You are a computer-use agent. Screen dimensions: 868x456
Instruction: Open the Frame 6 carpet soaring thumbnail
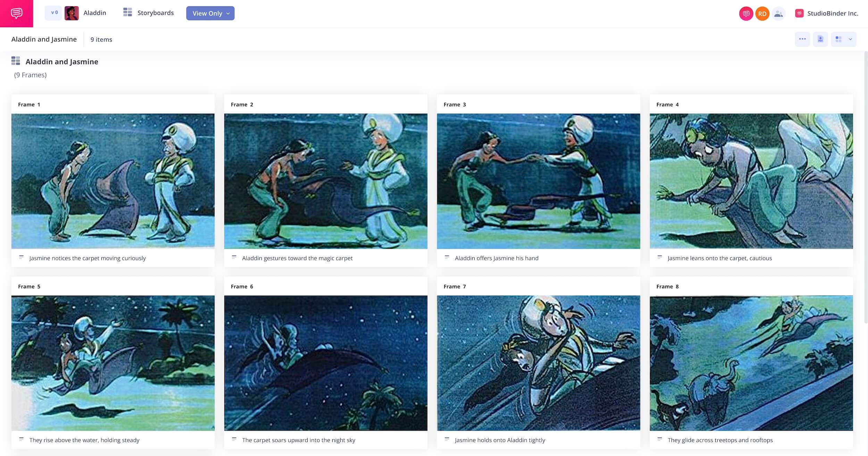point(326,363)
